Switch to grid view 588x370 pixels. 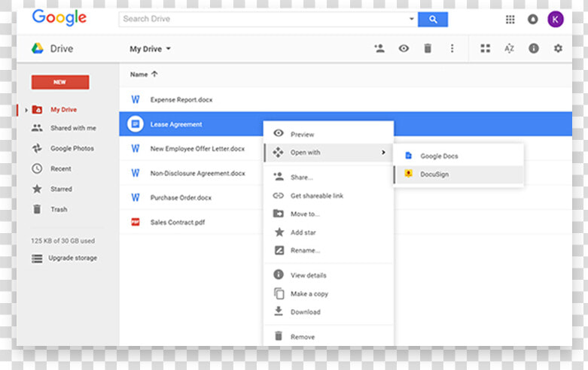point(486,48)
